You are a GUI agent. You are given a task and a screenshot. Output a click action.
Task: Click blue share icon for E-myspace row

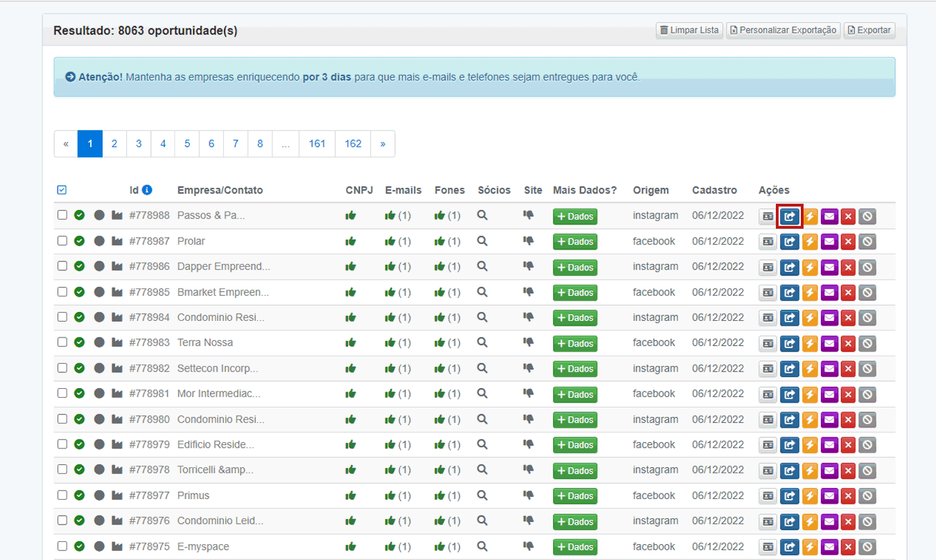790,547
